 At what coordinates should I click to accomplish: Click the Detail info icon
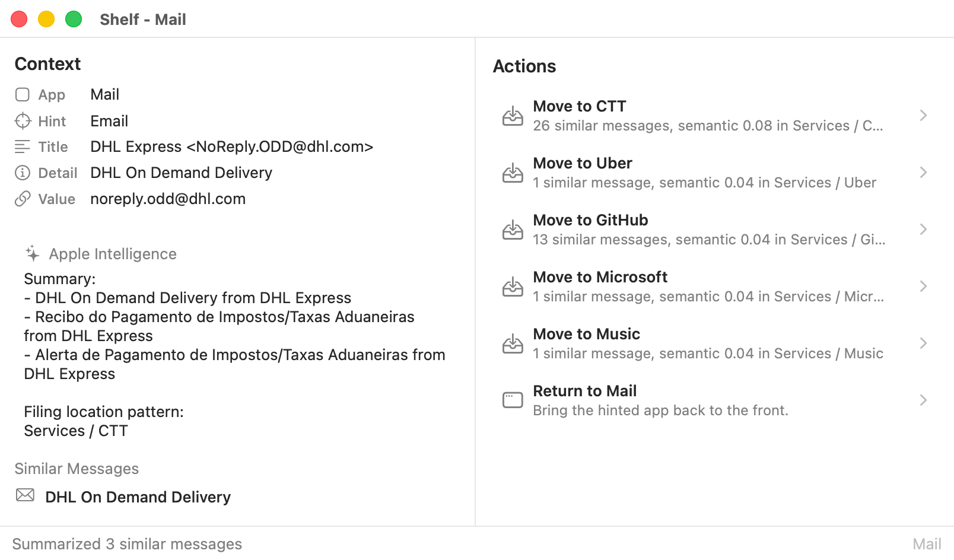click(23, 173)
